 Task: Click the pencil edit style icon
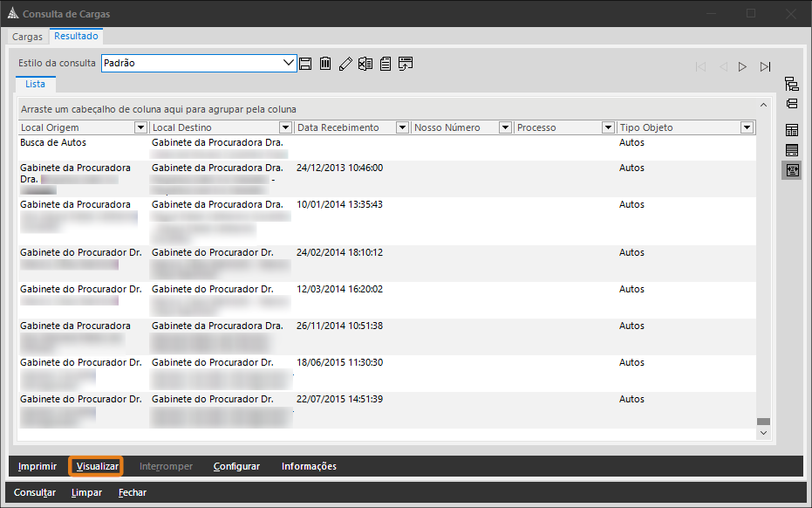(345, 64)
